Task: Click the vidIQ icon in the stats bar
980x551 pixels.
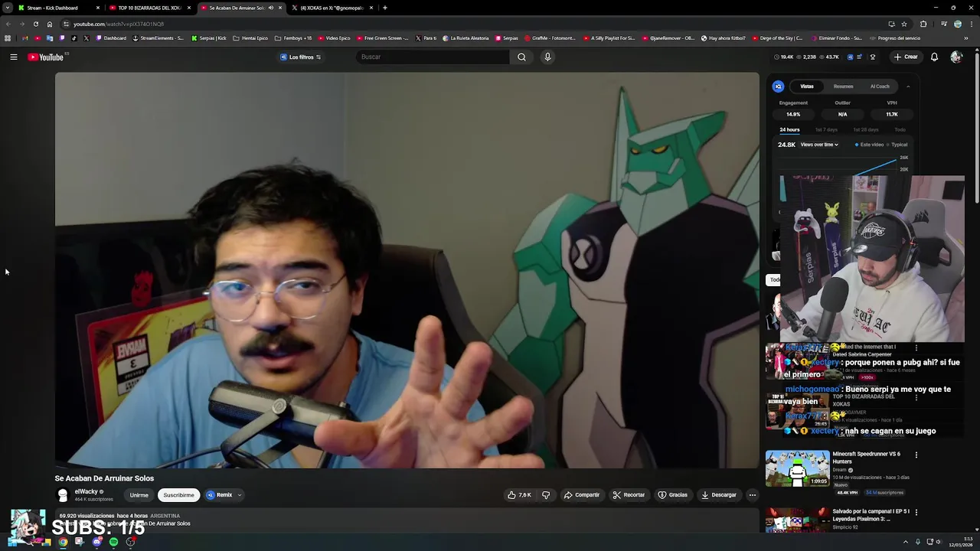Action: [849, 57]
